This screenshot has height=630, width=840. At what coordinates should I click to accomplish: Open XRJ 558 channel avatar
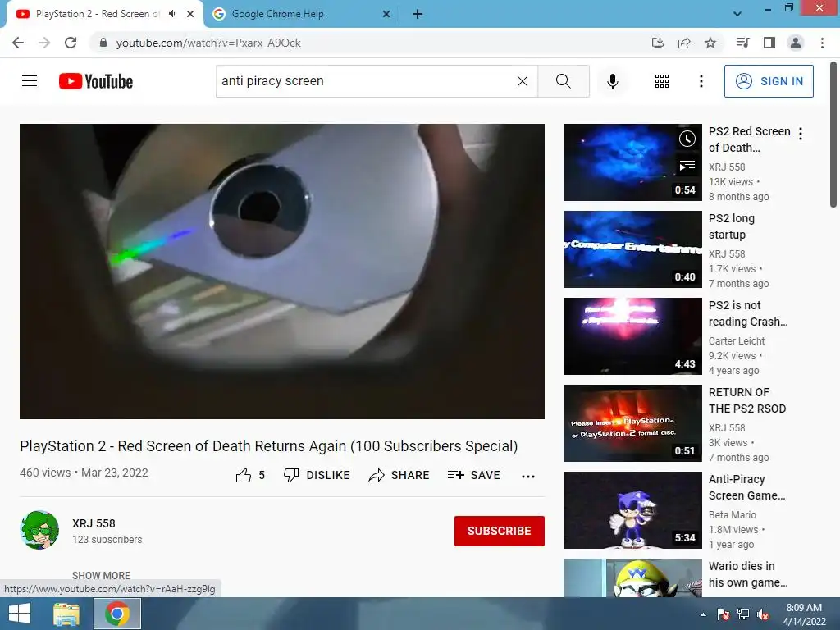(39, 531)
